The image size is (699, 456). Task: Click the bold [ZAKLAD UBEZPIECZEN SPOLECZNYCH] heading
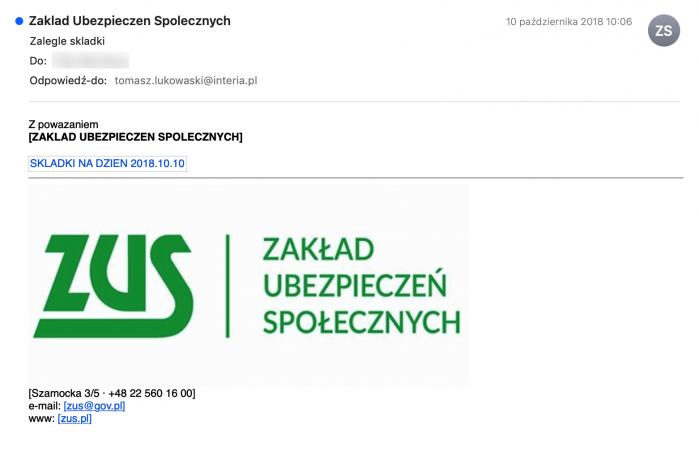[x=136, y=137]
